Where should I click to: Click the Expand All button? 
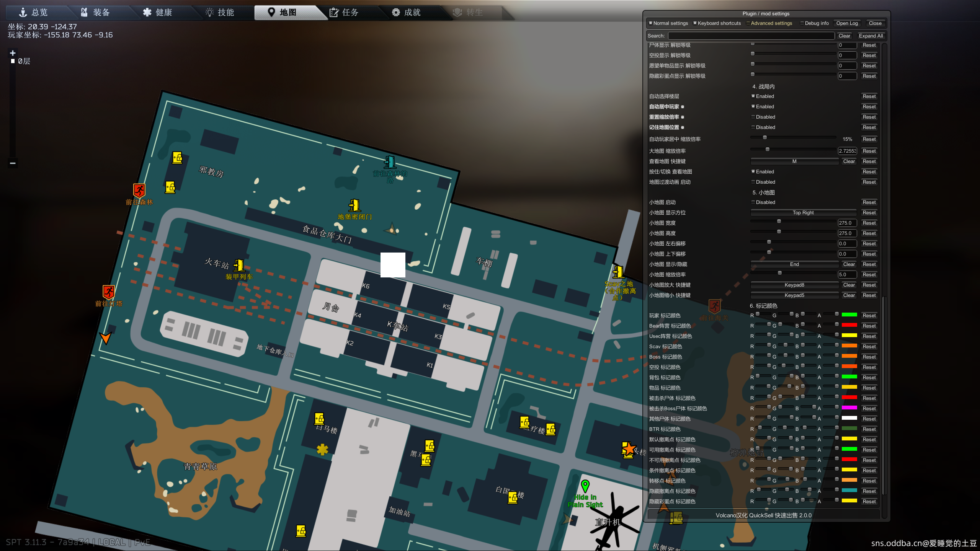[x=871, y=36]
